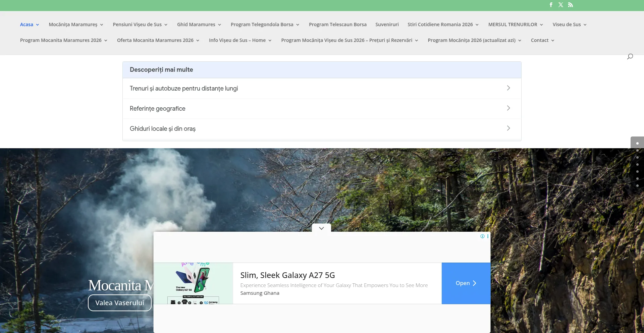Open the MERSUL TRENURILOR menu
Screen dimensions: 644x333
513,24
